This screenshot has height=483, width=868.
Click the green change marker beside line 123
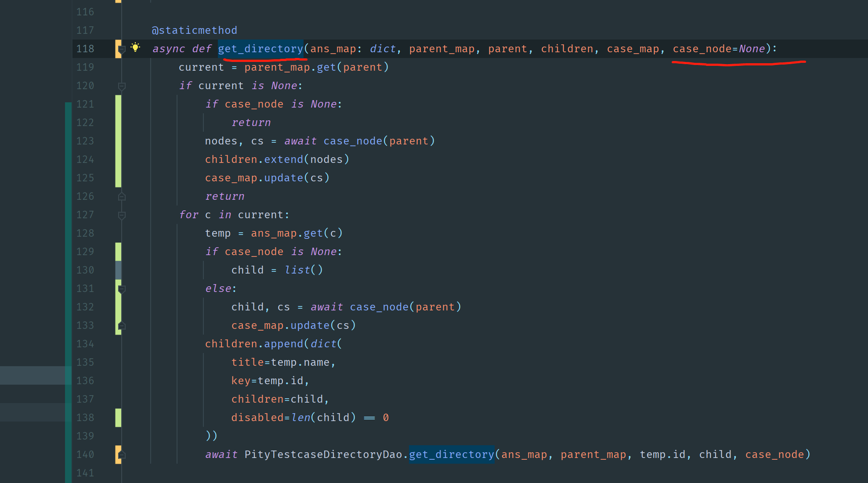(118, 141)
